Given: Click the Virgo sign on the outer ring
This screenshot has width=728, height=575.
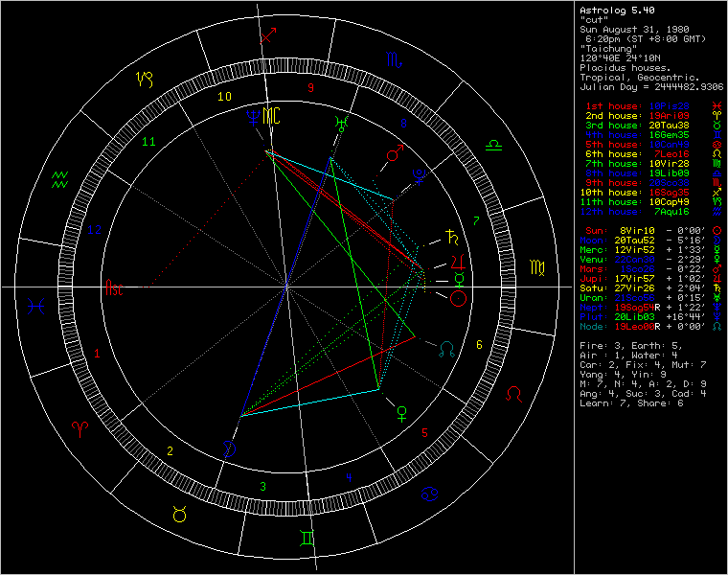Looking at the screenshot, I should coord(537,267).
